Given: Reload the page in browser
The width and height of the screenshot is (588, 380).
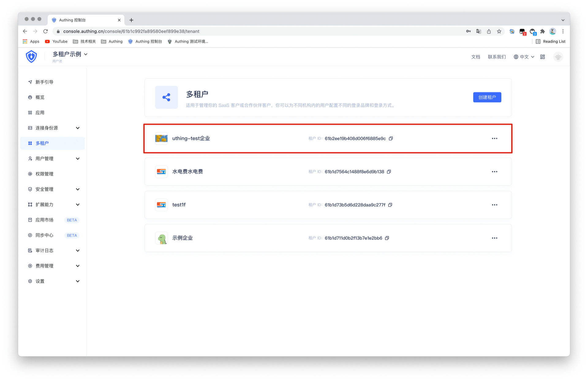Looking at the screenshot, I should (46, 31).
